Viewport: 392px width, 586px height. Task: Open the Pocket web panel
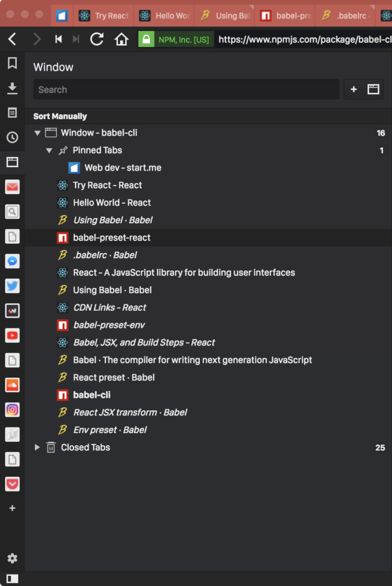click(x=13, y=484)
